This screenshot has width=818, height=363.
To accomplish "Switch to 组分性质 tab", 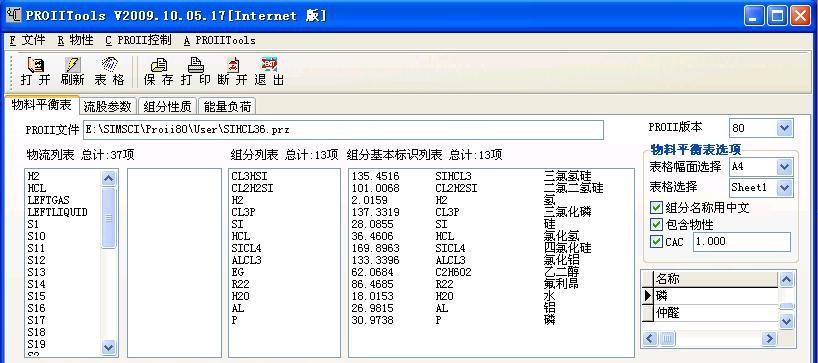I will coord(167,106).
